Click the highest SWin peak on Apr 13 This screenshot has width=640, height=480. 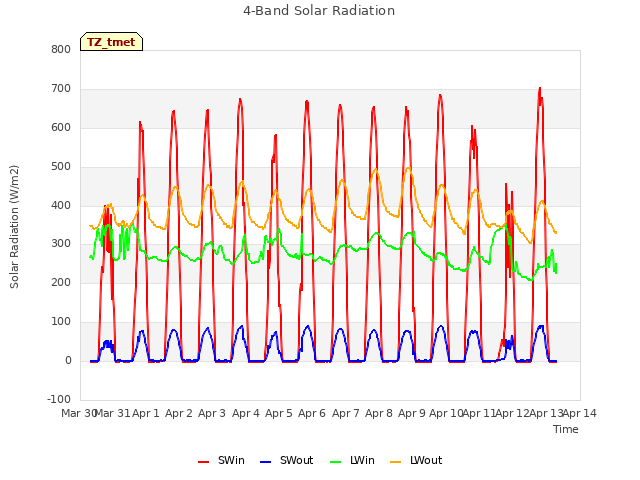pyautogui.click(x=540, y=88)
